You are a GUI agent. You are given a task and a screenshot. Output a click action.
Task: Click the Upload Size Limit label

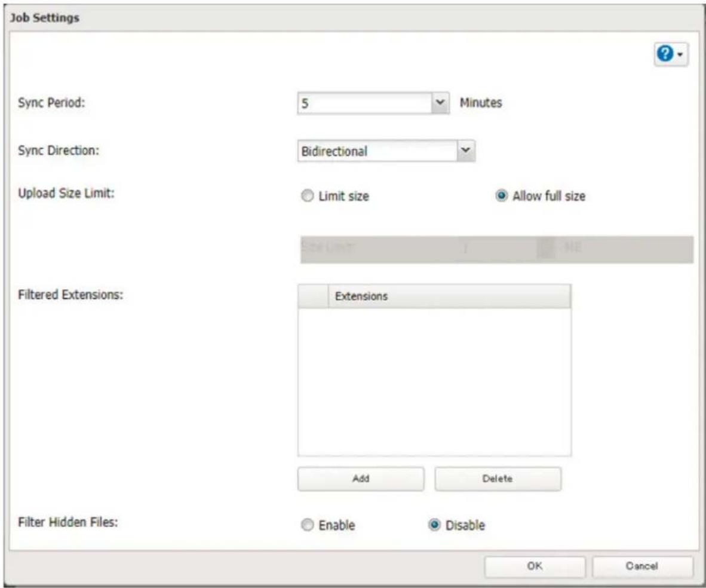(x=66, y=193)
